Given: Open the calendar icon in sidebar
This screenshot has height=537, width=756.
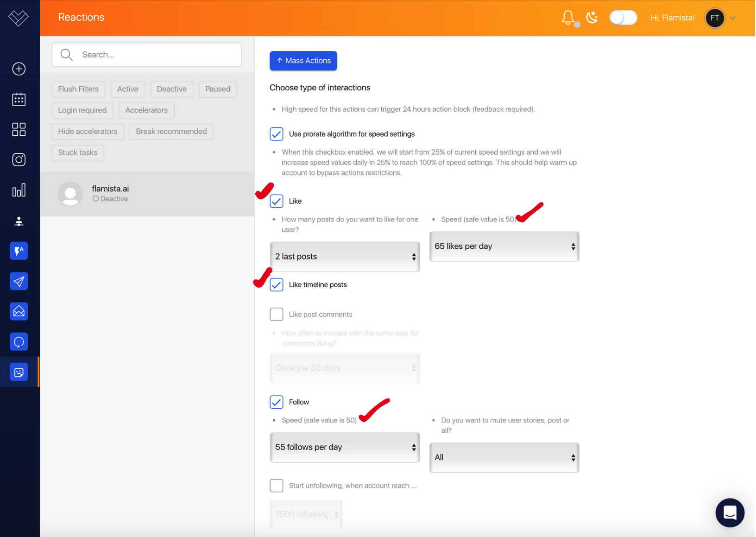Looking at the screenshot, I should point(19,99).
